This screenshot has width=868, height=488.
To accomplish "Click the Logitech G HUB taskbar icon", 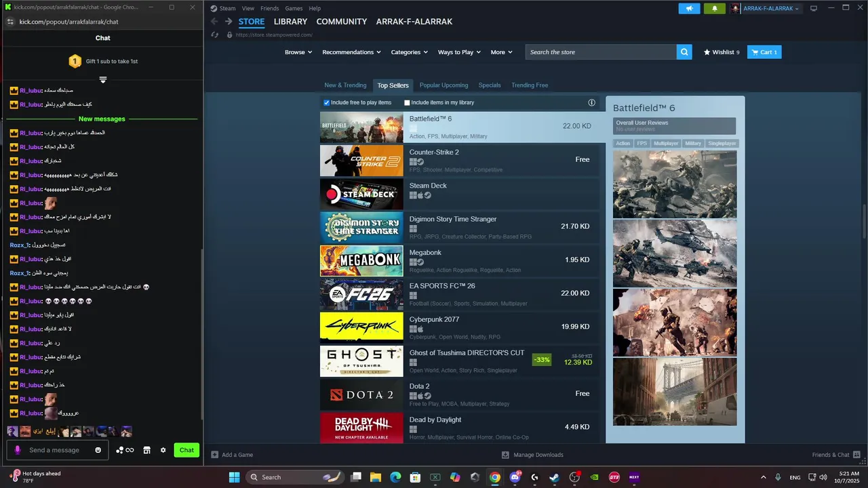I will pos(534,477).
